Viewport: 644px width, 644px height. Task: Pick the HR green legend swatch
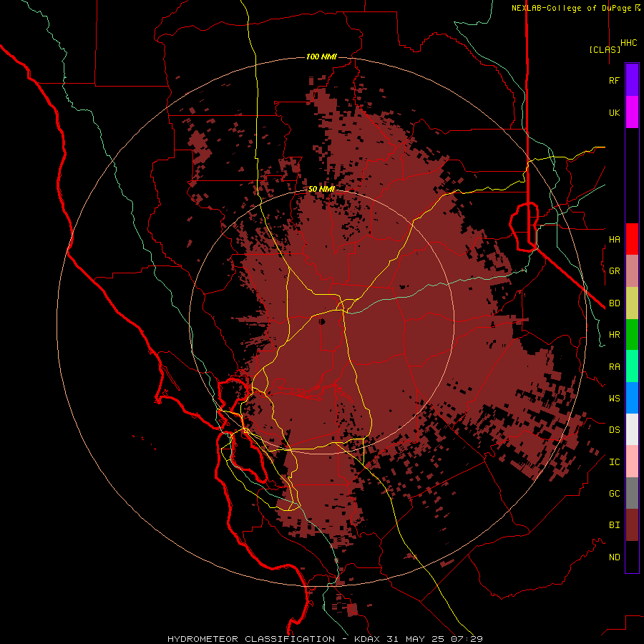632,335
